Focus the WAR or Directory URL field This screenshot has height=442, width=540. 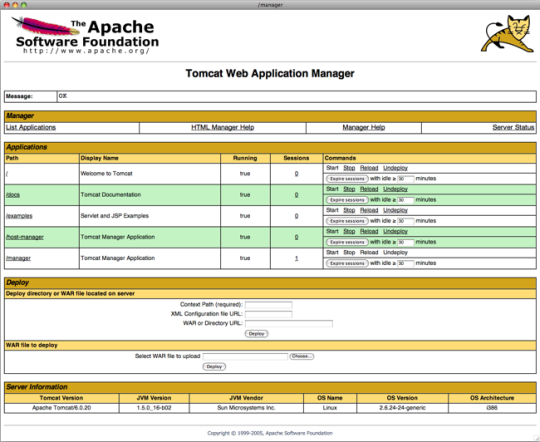289,323
